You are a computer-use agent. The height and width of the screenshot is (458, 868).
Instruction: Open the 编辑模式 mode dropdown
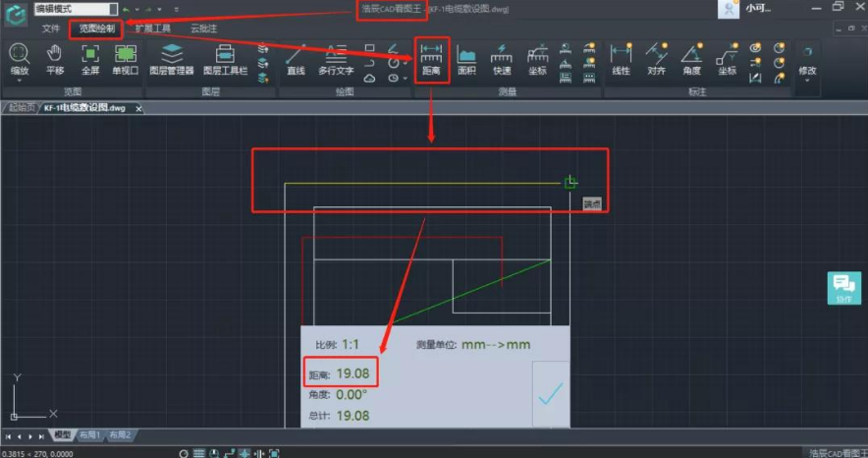click(76, 9)
